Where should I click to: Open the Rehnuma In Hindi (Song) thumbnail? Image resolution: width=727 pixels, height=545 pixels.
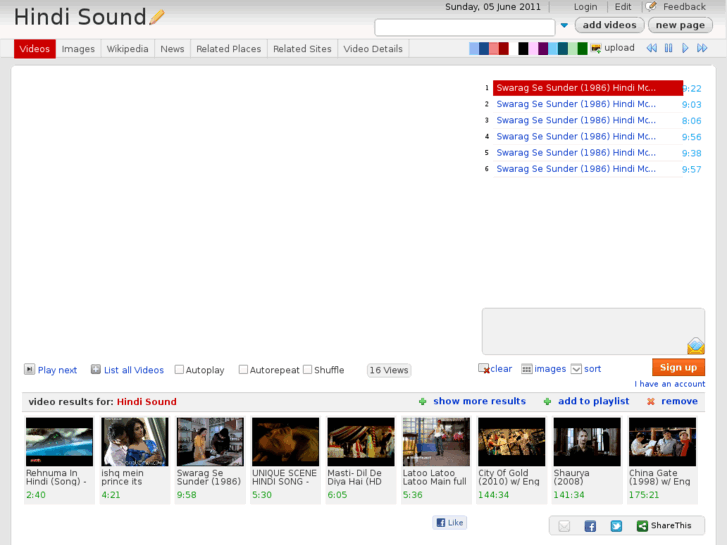(59, 442)
